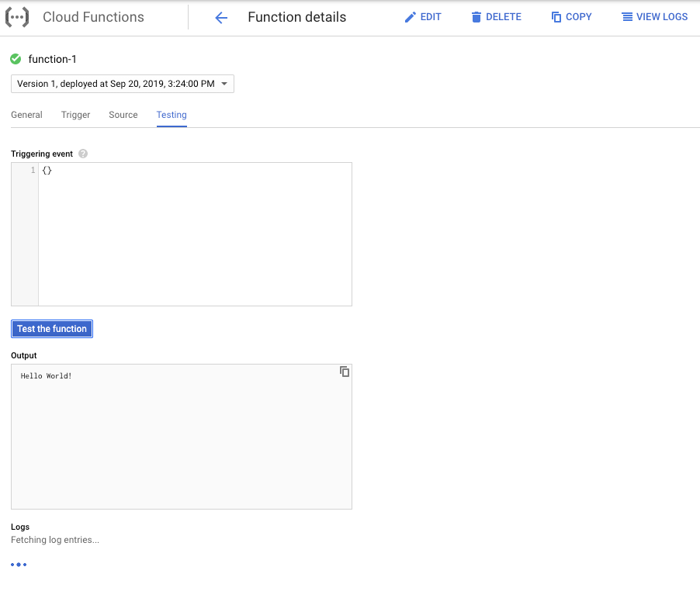Click the green status checkmark for function-1
The height and width of the screenshot is (591, 700).
(x=16, y=59)
